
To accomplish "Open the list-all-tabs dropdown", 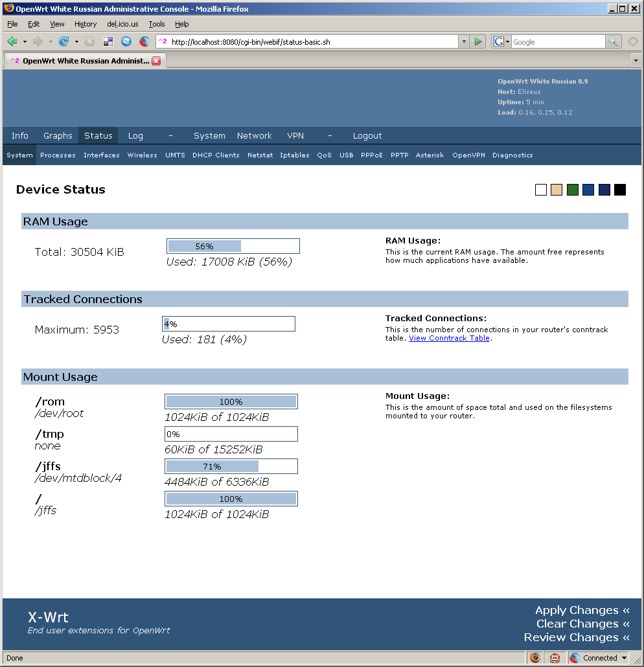I will tap(636, 61).
